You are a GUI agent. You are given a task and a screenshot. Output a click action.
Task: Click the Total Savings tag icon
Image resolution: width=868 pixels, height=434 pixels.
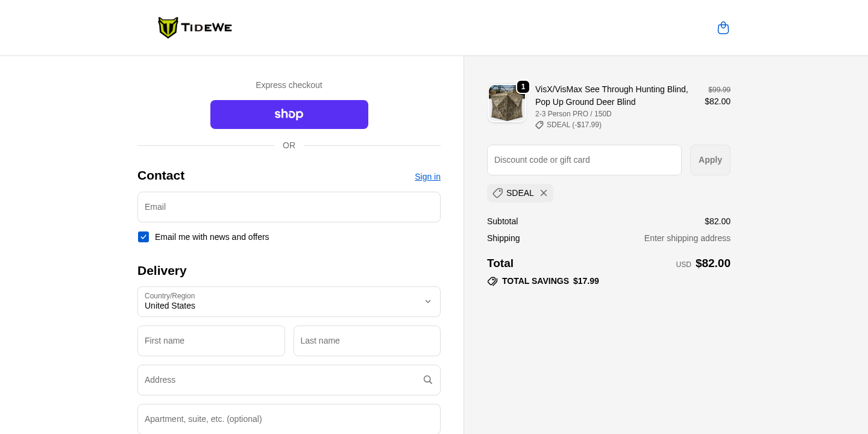pyautogui.click(x=492, y=281)
